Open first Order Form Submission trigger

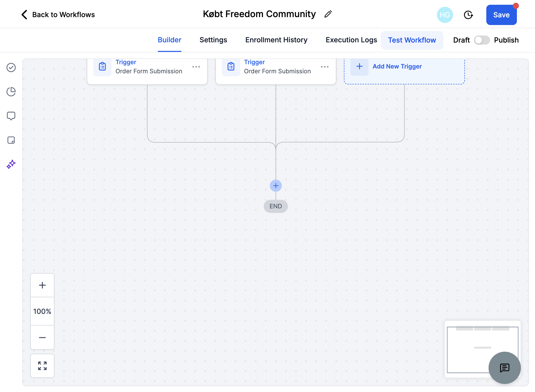click(147, 71)
